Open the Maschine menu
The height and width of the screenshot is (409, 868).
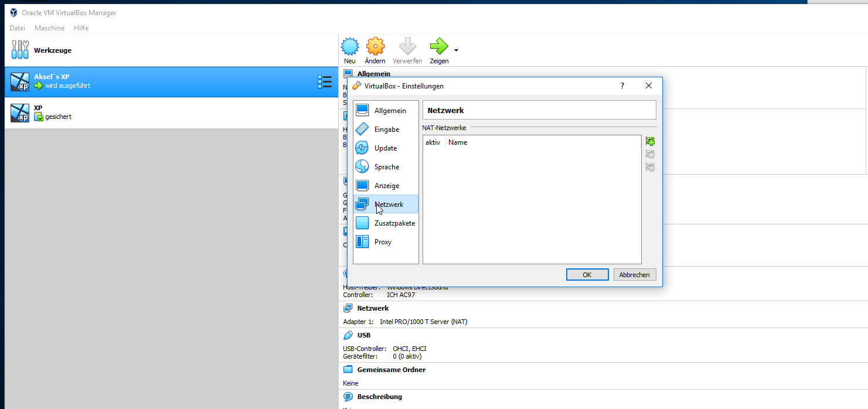point(49,28)
